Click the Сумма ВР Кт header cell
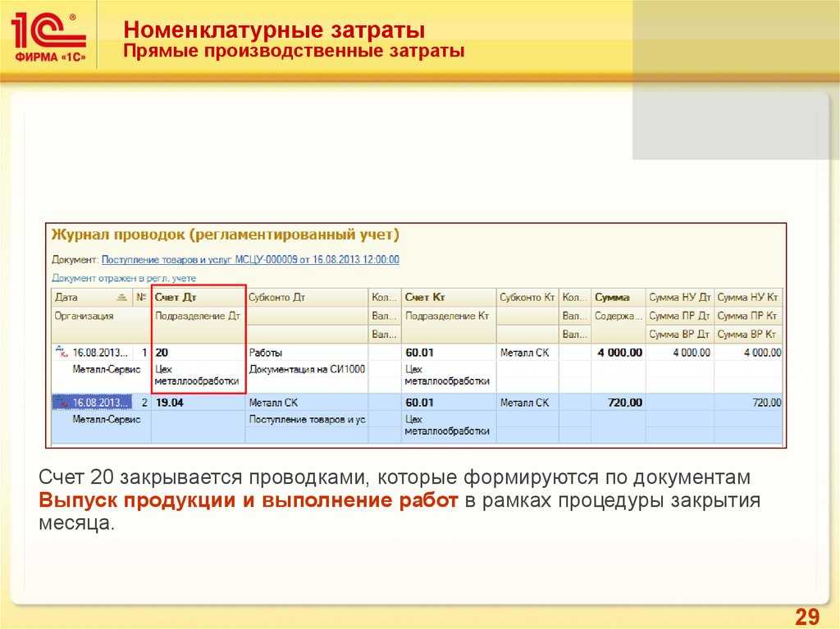This screenshot has width=840, height=629. (748, 335)
